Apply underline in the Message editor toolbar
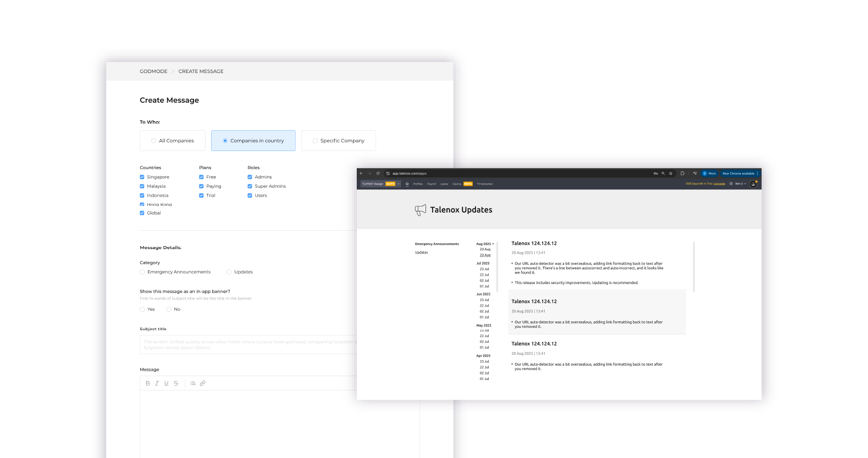The width and height of the screenshot is (868, 458). (x=166, y=383)
